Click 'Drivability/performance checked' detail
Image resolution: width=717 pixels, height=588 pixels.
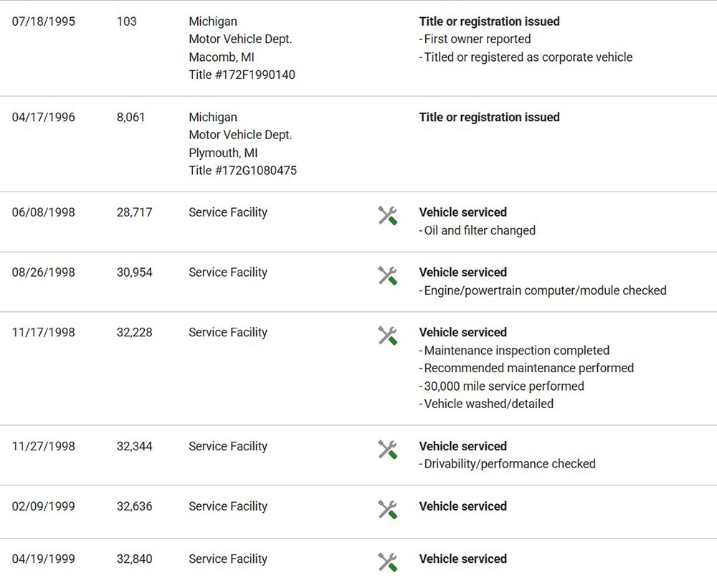(x=509, y=464)
